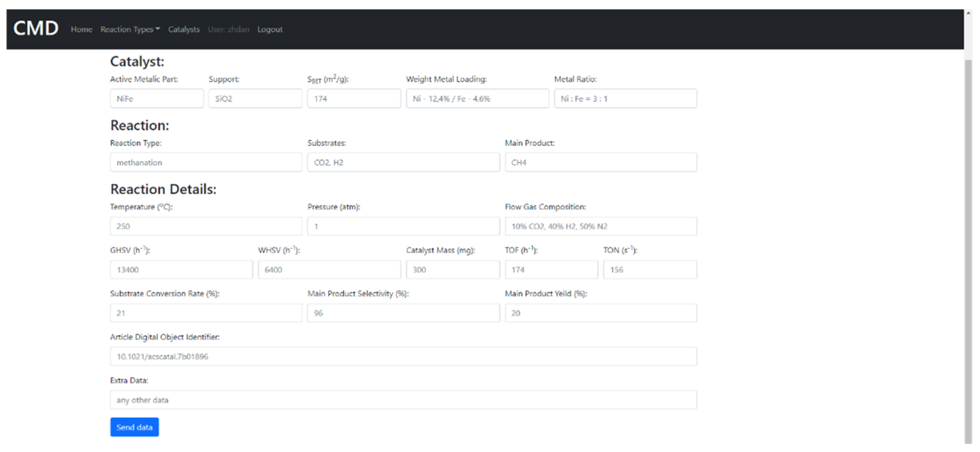Click the GHSV input field
The image size is (980, 452).
[x=181, y=270]
